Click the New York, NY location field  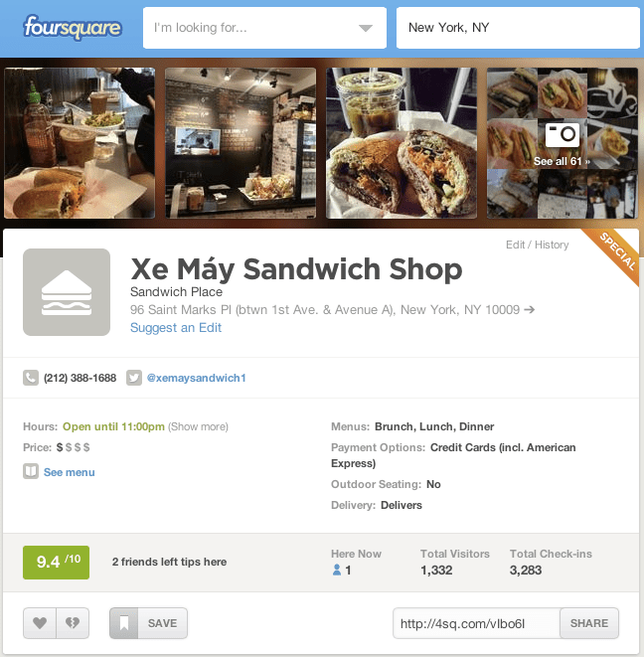518,28
